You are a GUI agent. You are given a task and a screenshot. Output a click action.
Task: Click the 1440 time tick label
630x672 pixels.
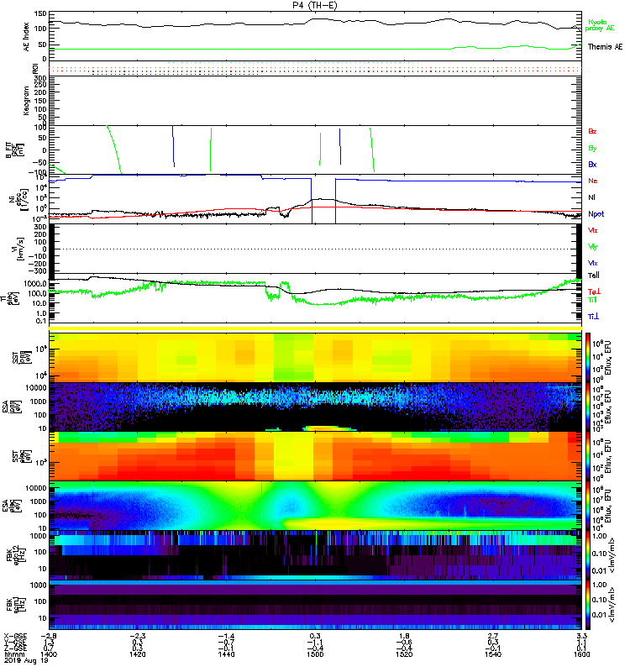click(226, 655)
